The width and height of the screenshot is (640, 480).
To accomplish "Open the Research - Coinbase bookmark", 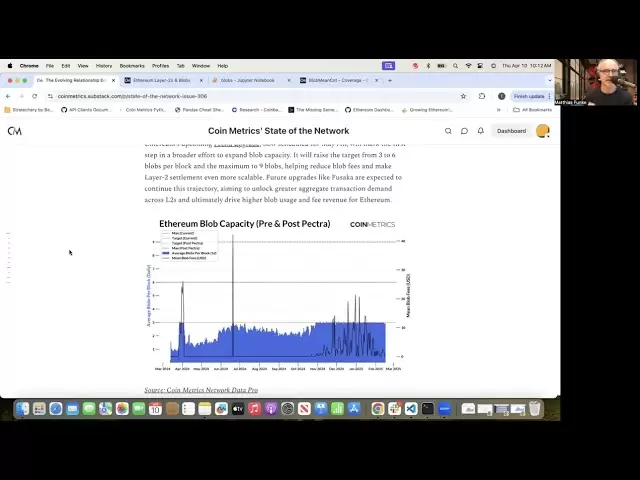I will click(x=256, y=110).
